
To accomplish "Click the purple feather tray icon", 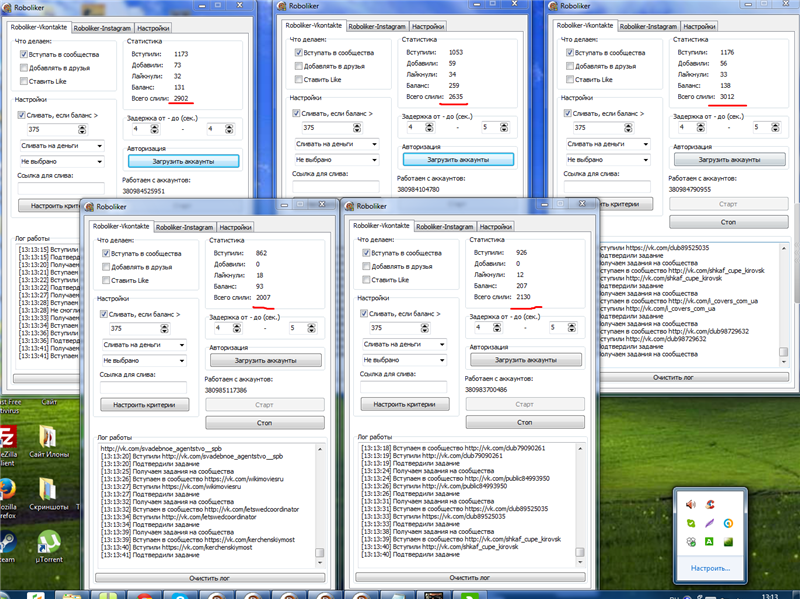I will point(710,522).
